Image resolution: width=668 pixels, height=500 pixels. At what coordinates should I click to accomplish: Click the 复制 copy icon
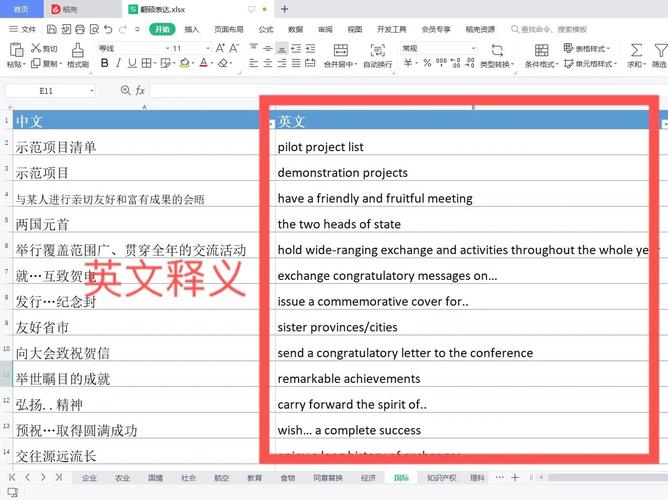pos(36,63)
